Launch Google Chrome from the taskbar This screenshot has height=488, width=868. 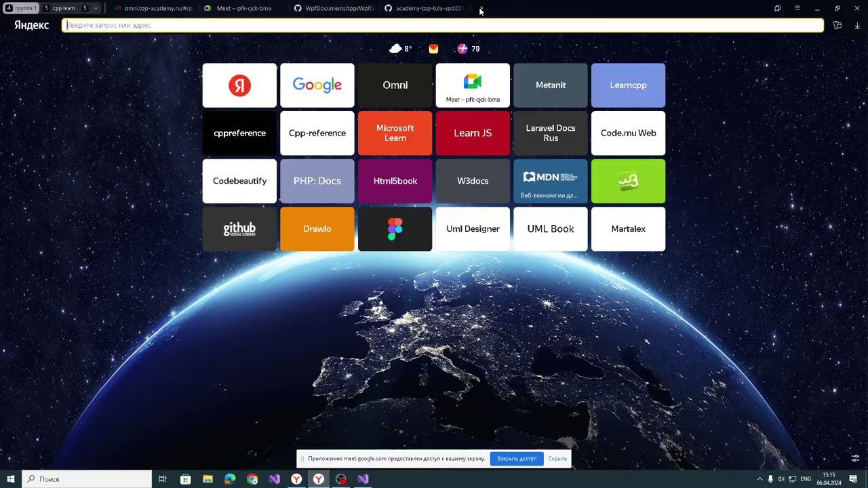point(252,479)
